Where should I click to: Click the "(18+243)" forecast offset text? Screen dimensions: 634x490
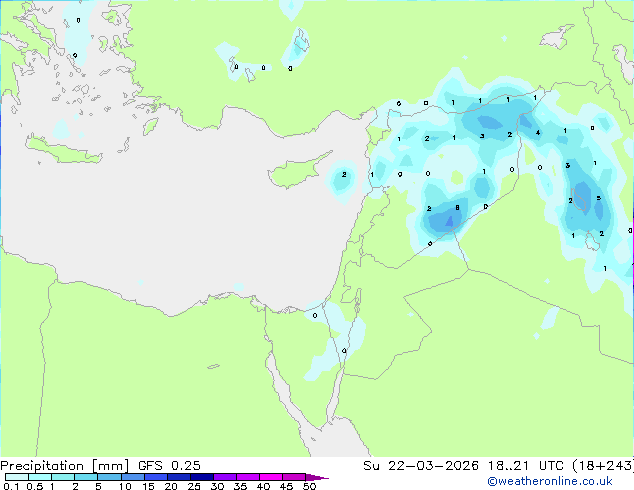click(x=603, y=466)
